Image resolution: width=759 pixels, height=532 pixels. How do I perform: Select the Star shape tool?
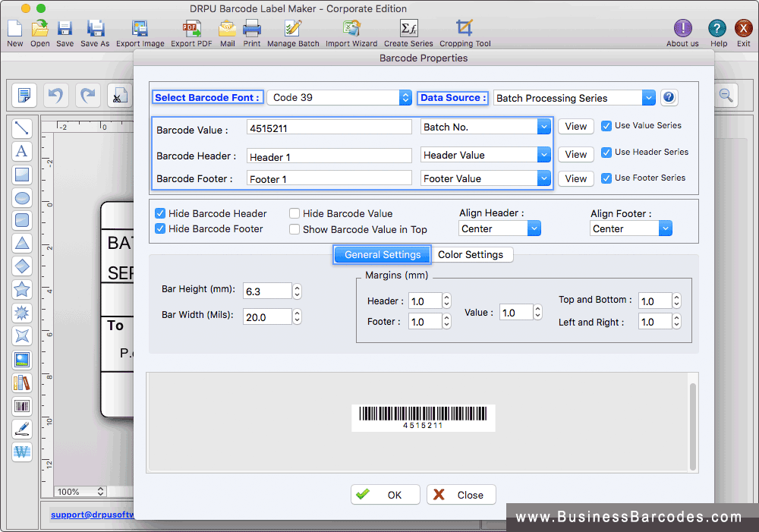click(22, 289)
